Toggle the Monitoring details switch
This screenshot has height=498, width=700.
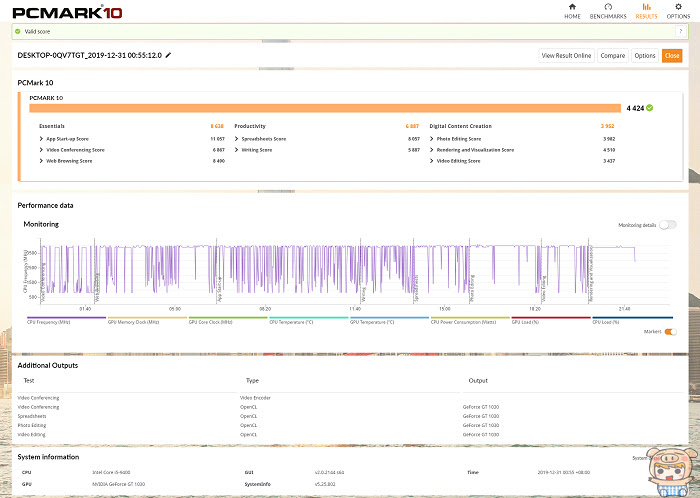tap(668, 225)
